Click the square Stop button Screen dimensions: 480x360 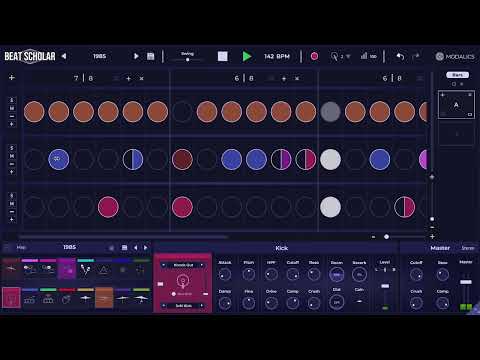[223, 56]
